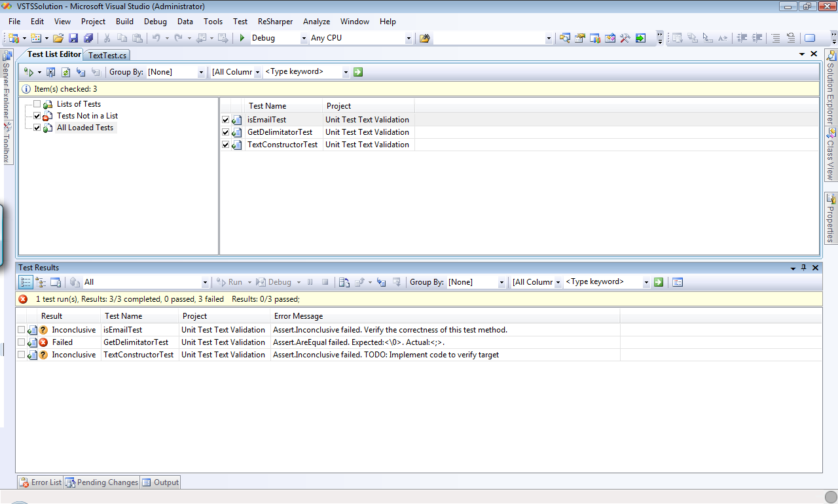Click the Decrease Indent toolbar icon
838x504 pixels.
[742, 38]
